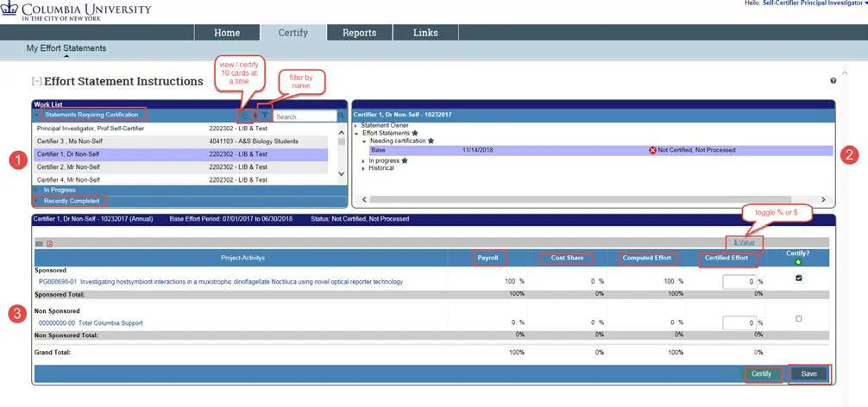Screen dimensions: 868x407
Task: Expand the Historical tree node
Action: [363, 168]
